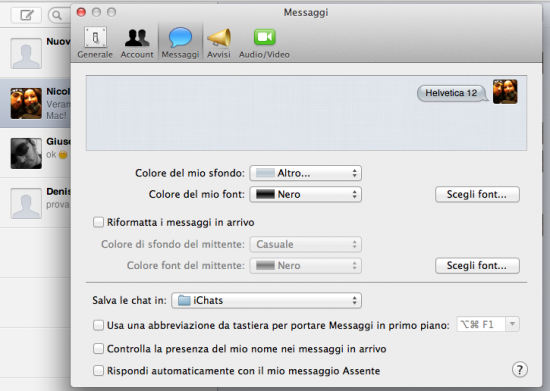This screenshot has height=391, width=550.
Task: Check Controlla la presenza del mio nome
Action: pyautogui.click(x=98, y=349)
